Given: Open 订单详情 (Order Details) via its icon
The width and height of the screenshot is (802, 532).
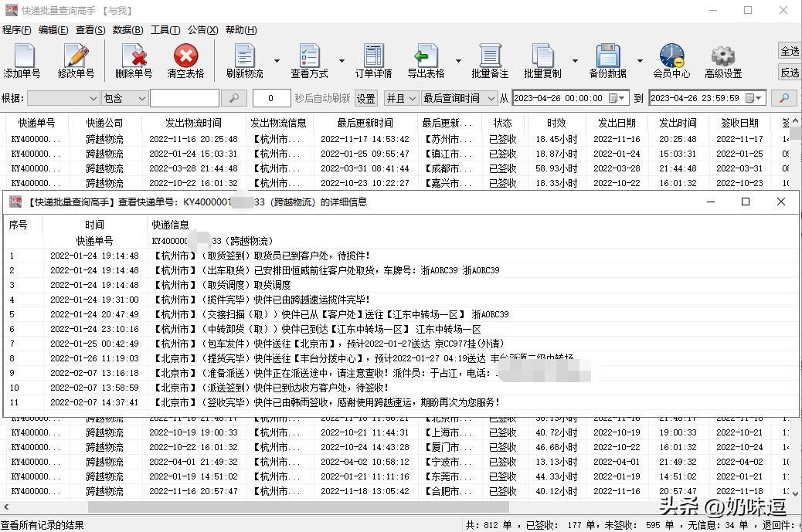Looking at the screenshot, I should (373, 59).
